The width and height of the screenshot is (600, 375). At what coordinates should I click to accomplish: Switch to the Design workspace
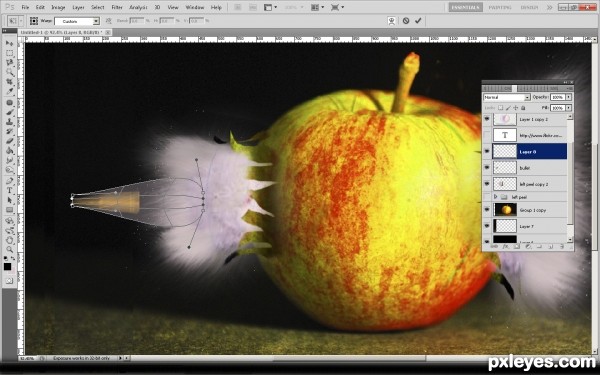click(529, 7)
